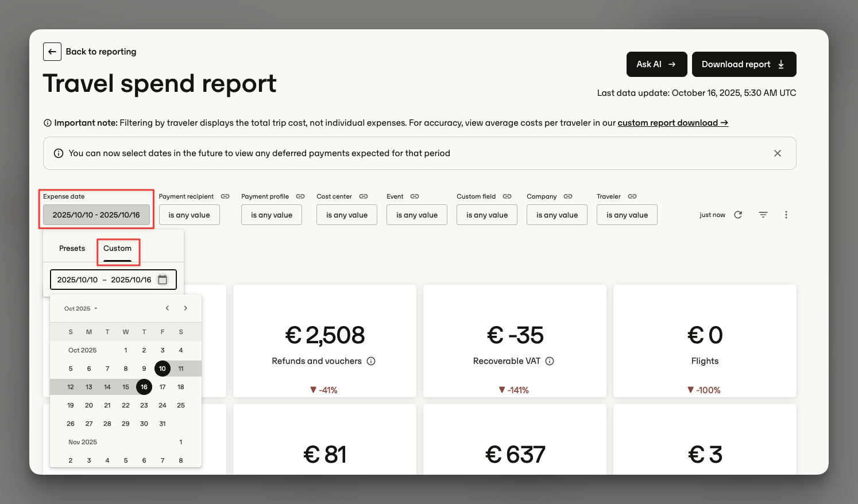This screenshot has width=858, height=504.
Task: Click the € -35 Recoverable VAT value
Action: 515,335
